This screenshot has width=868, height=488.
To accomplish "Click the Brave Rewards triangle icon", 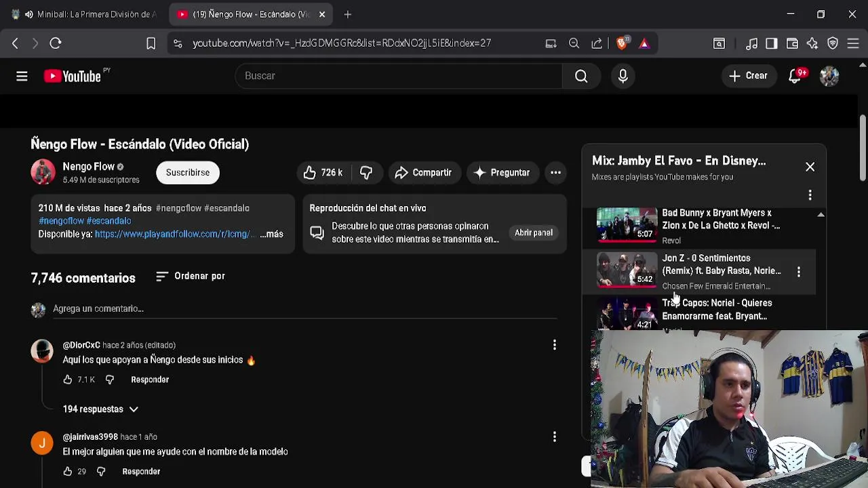I will (644, 43).
